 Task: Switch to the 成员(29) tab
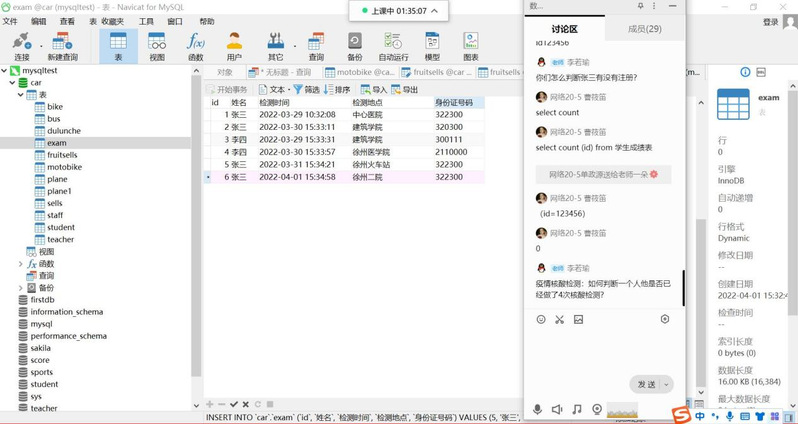pyautogui.click(x=644, y=29)
